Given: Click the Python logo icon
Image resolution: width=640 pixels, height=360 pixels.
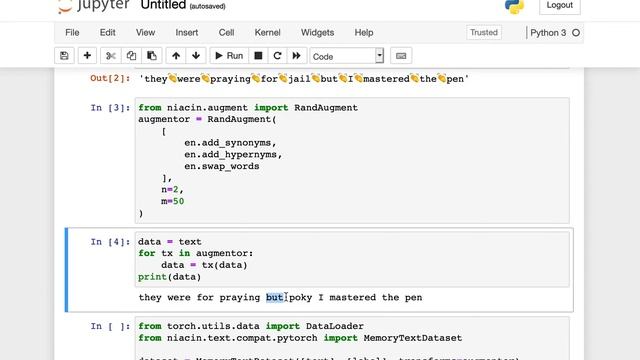Looking at the screenshot, I should coord(514,6).
